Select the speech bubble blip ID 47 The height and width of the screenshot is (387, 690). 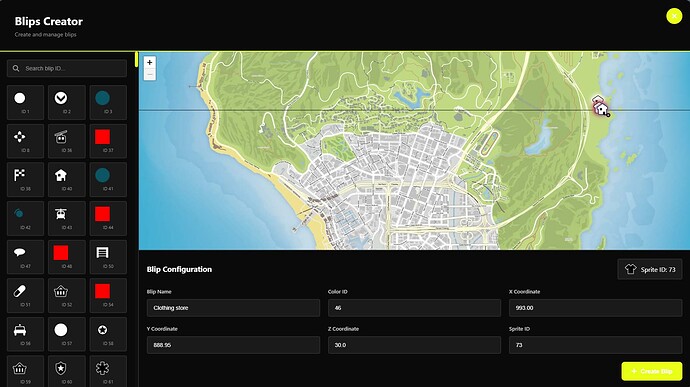pyautogui.click(x=25, y=257)
